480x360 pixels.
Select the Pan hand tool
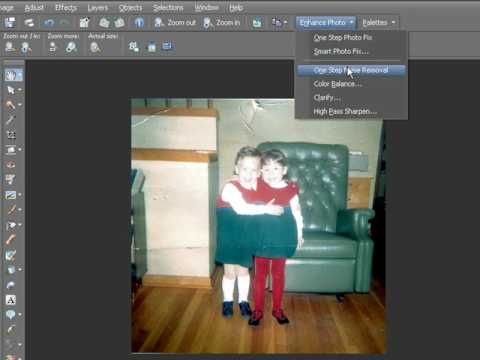(11, 75)
